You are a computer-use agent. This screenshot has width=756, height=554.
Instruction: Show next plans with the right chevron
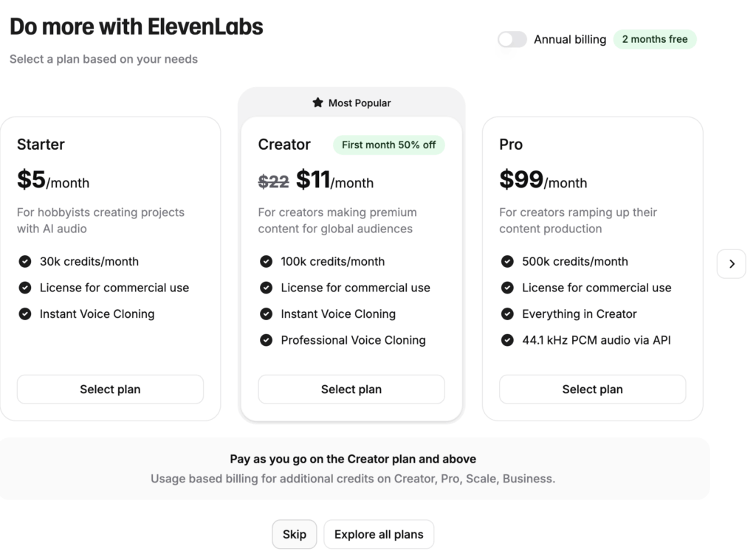pos(731,263)
